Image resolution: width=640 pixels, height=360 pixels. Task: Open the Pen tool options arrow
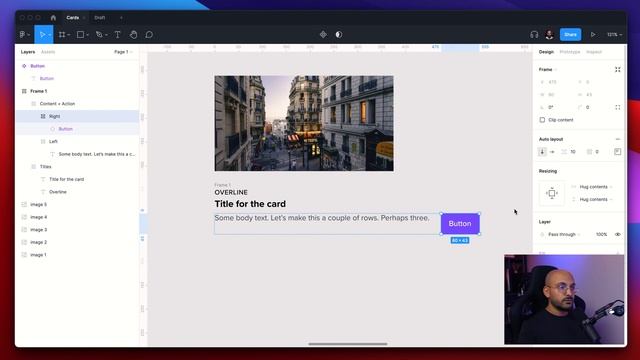[x=106, y=35]
